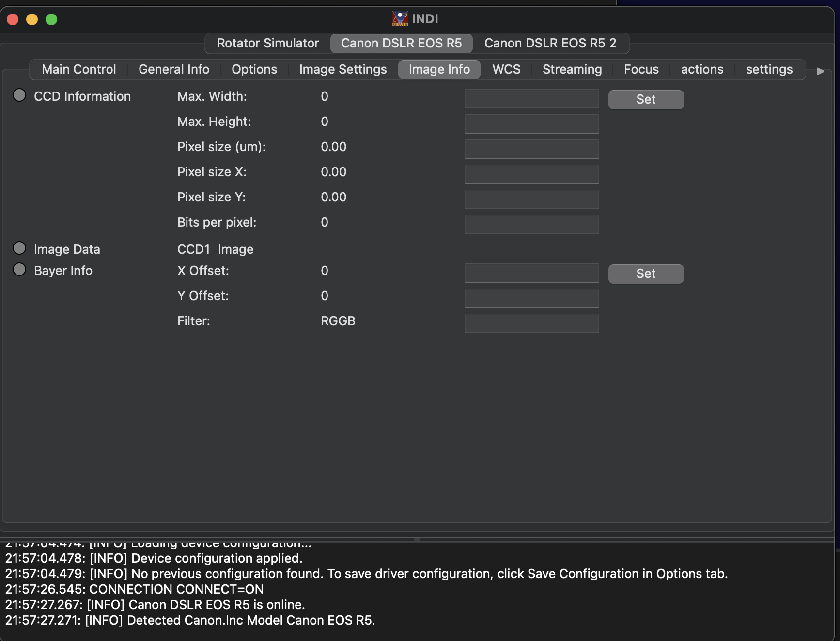
Task: Switch to the Rotator Simulator device tab
Action: [268, 44]
